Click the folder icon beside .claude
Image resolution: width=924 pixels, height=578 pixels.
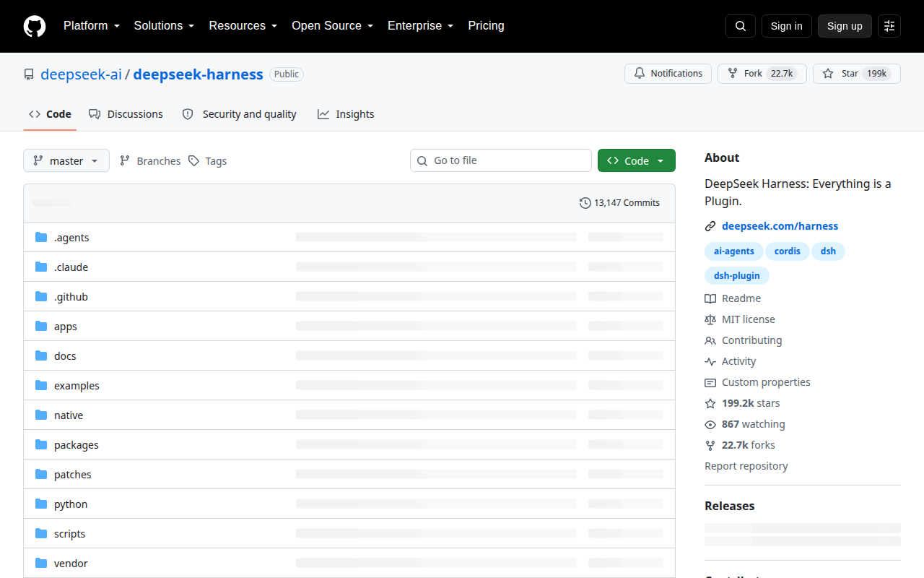(41, 267)
